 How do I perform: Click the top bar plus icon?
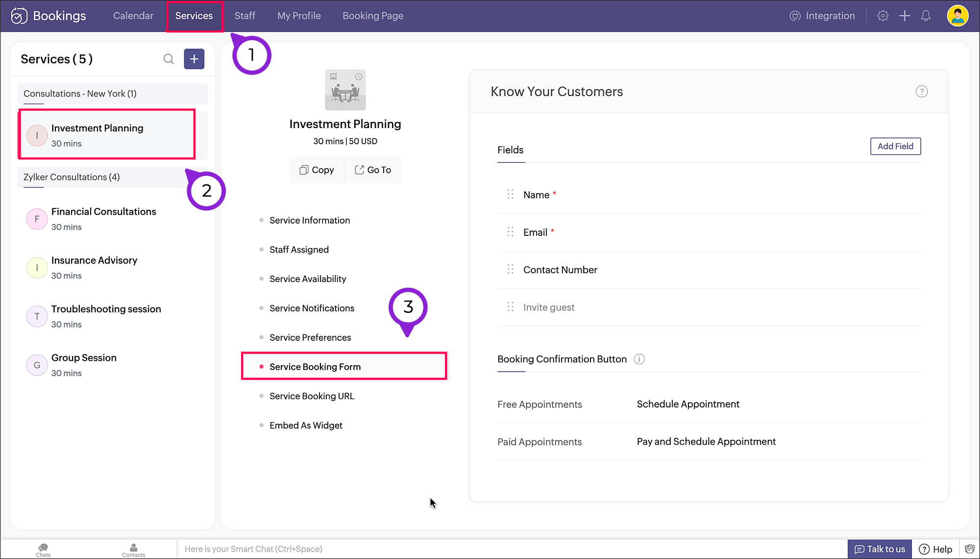coord(905,16)
